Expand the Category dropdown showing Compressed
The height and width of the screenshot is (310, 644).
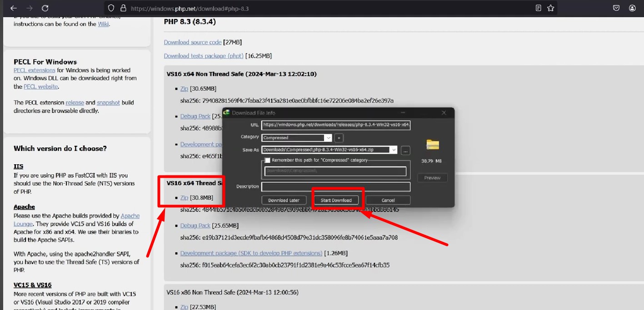point(328,138)
